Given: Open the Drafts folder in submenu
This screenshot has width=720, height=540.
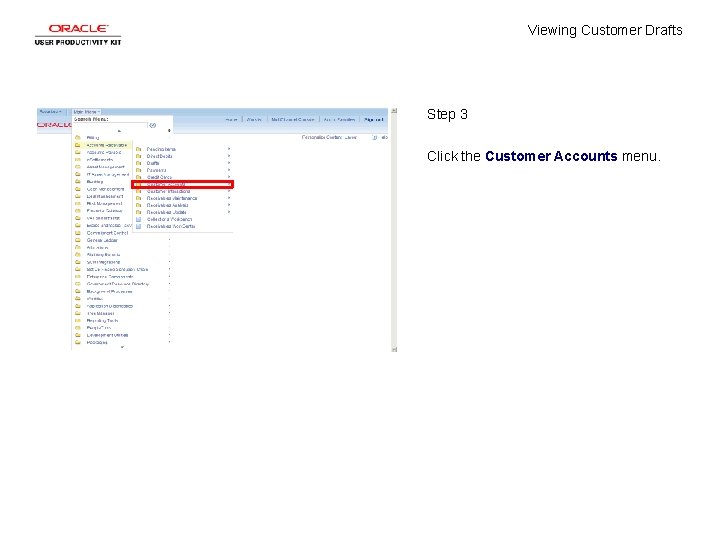Looking at the screenshot, I should tap(153, 163).
